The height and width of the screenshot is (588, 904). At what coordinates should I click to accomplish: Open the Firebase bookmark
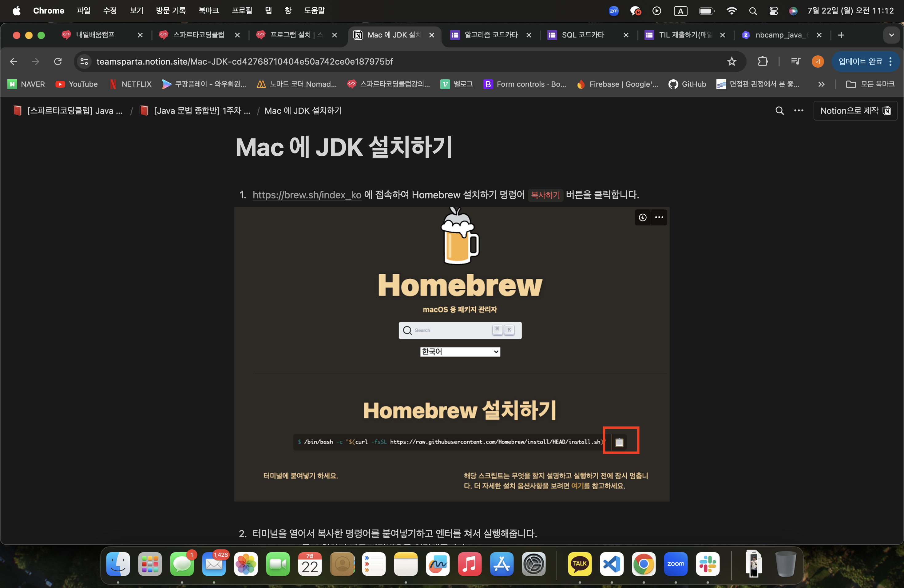(617, 84)
